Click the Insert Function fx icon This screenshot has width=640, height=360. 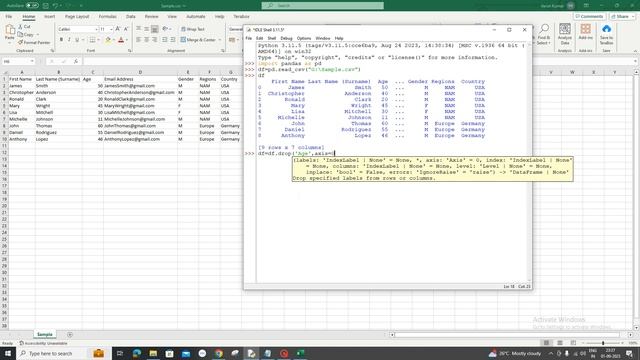tap(76, 61)
